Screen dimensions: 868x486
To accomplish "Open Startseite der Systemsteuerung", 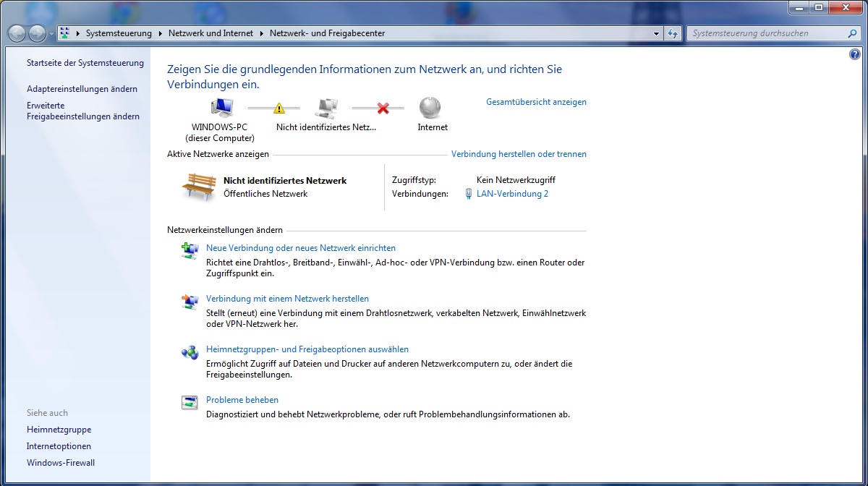I will (x=85, y=63).
